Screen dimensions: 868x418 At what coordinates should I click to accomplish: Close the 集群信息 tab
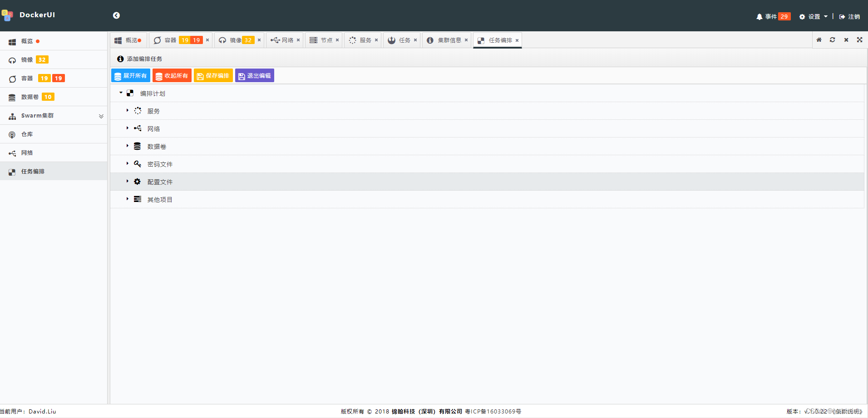(466, 40)
